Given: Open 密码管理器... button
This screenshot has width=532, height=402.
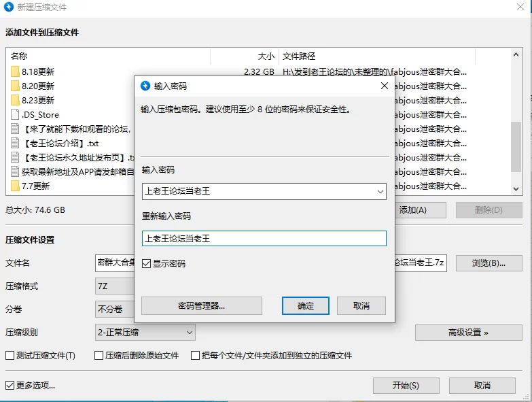Looking at the screenshot, I should click(x=202, y=306).
